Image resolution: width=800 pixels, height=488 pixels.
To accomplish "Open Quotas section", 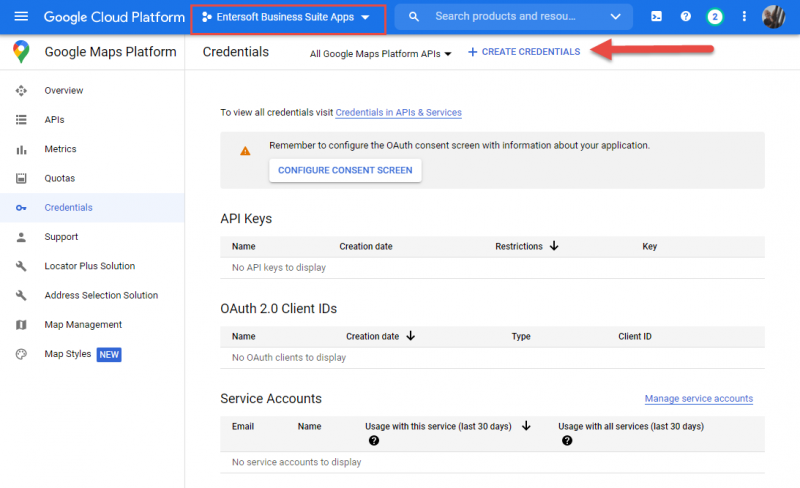I will [60, 178].
